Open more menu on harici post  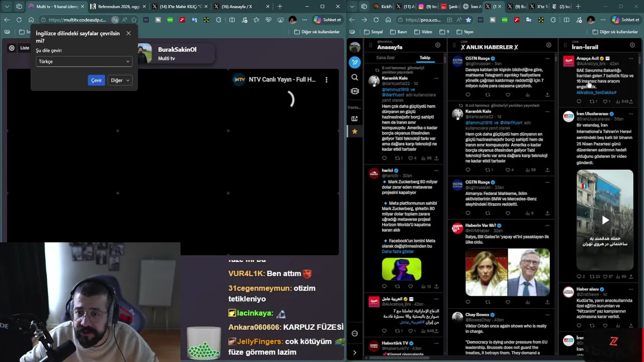436,170
